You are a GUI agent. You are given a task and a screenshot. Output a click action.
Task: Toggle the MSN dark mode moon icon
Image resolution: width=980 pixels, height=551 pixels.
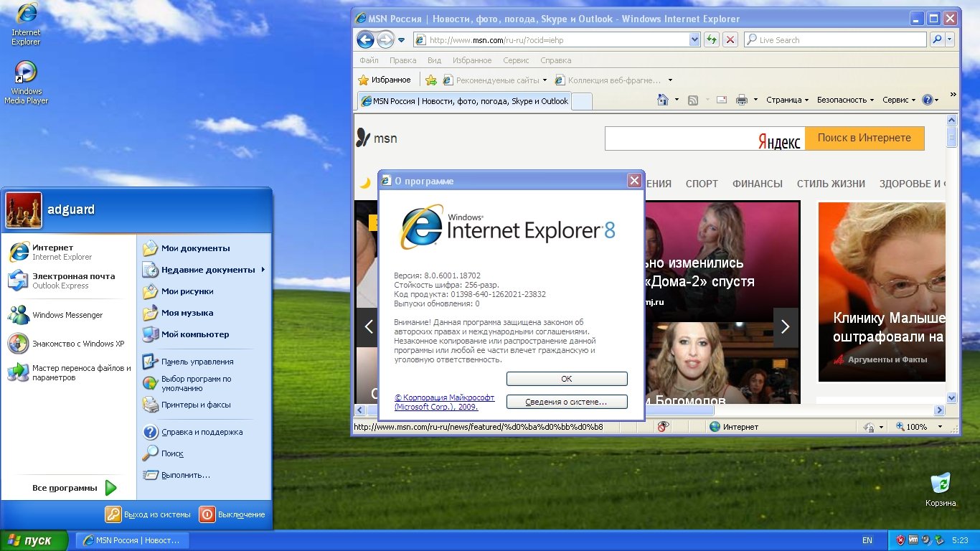tap(365, 184)
